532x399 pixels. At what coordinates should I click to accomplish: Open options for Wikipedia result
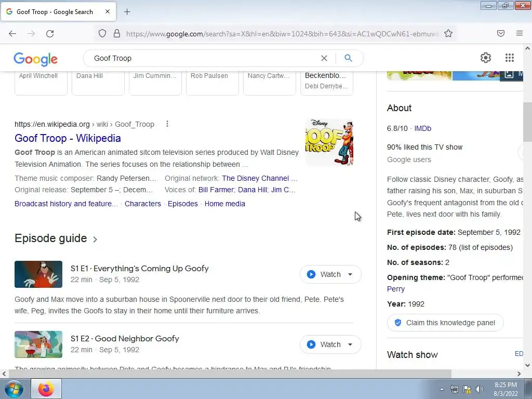[167, 124]
